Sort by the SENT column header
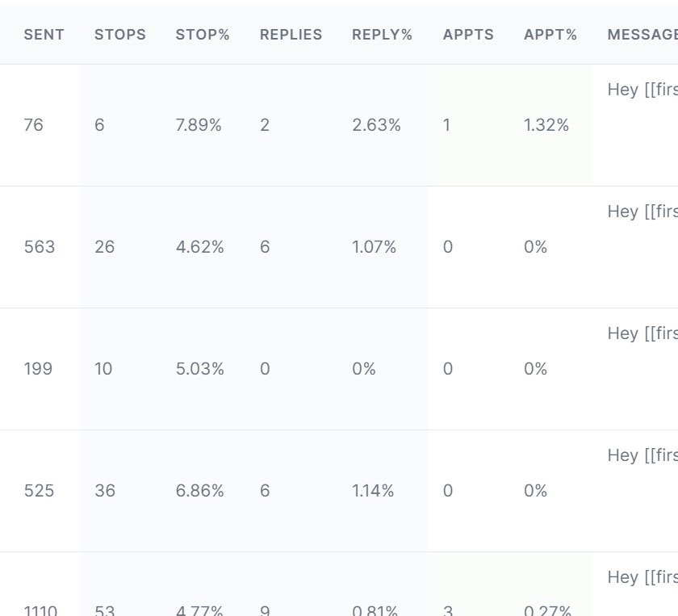678x616 pixels. (x=44, y=35)
